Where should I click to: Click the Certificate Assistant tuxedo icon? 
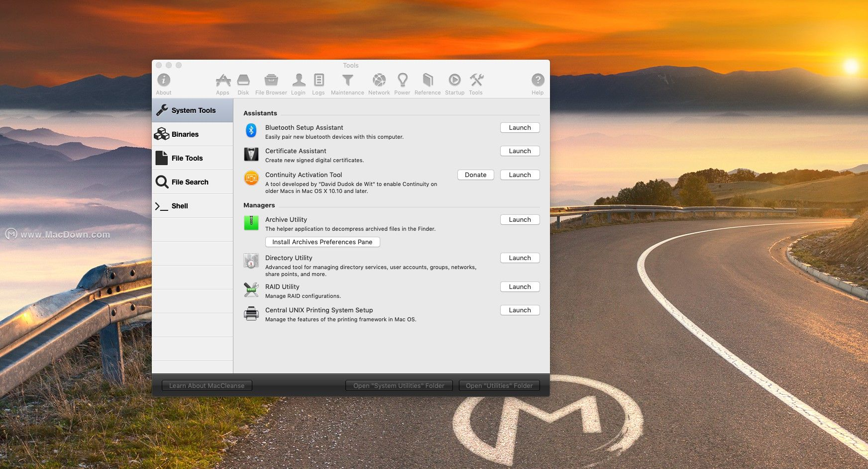[251, 154]
